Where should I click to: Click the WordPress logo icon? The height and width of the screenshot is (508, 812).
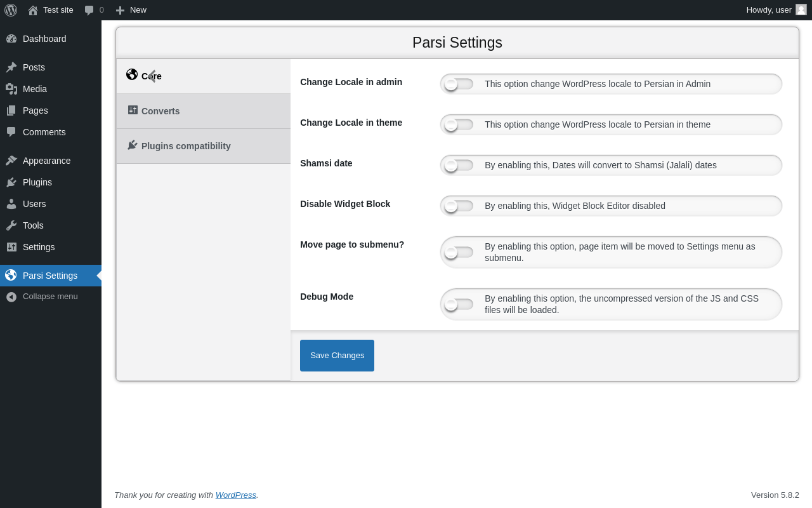[x=11, y=10]
